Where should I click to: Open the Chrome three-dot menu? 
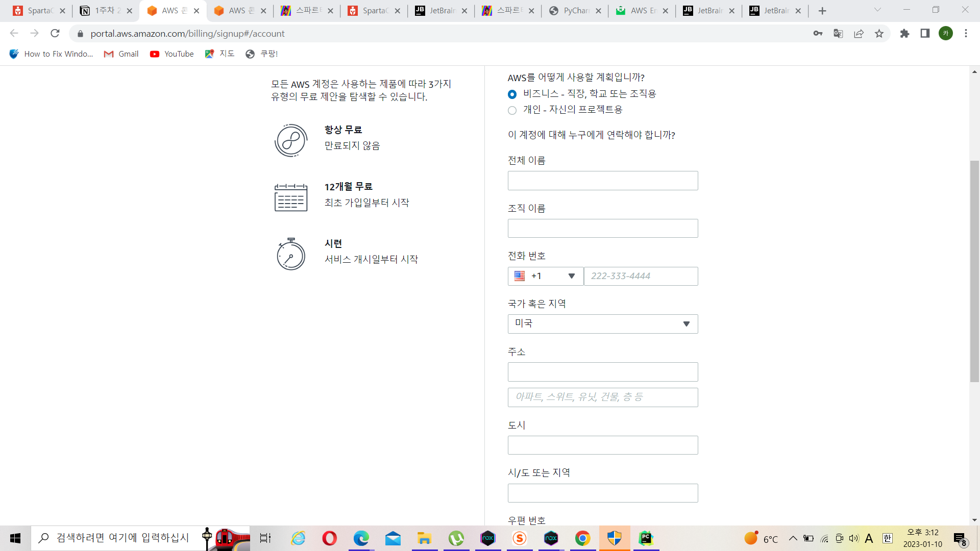click(966, 33)
